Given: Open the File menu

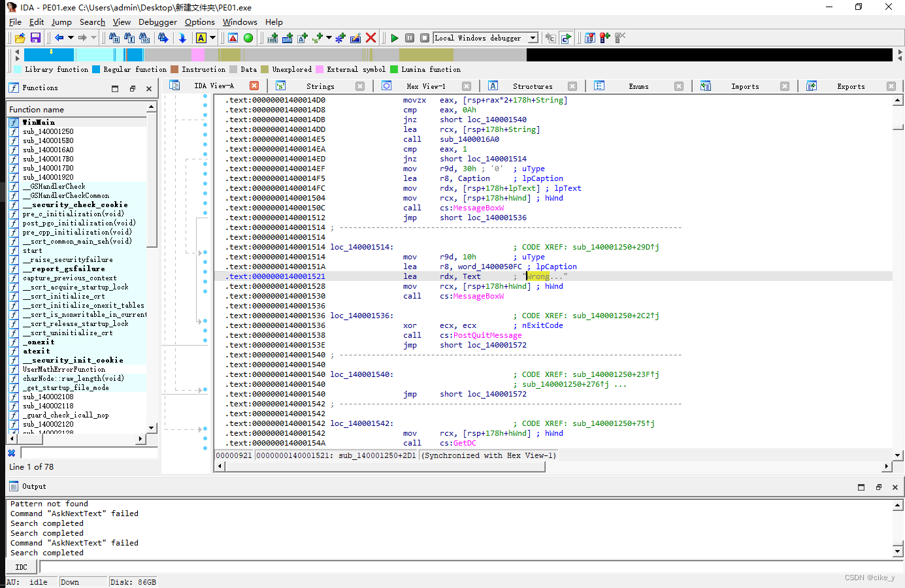Looking at the screenshot, I should 15,22.
